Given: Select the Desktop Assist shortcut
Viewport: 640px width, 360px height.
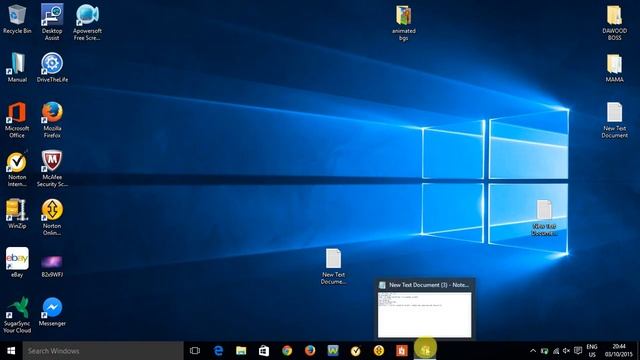Looking at the screenshot, I should tap(52, 22).
